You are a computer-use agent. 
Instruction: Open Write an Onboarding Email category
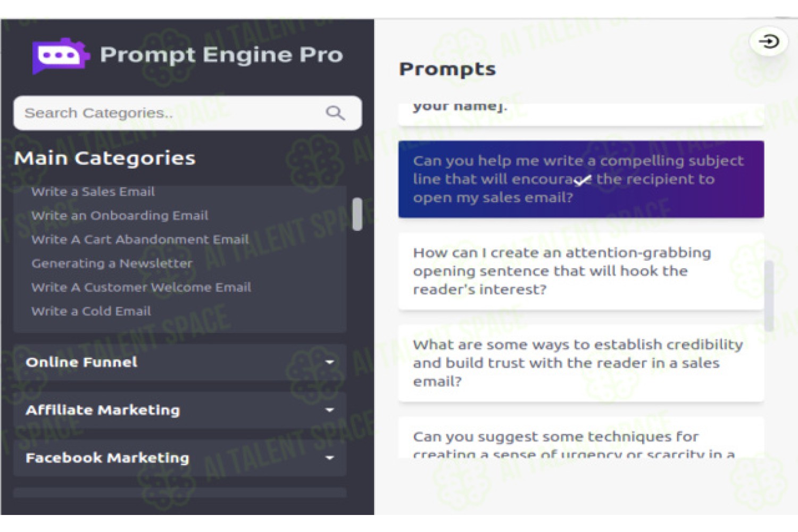point(120,215)
